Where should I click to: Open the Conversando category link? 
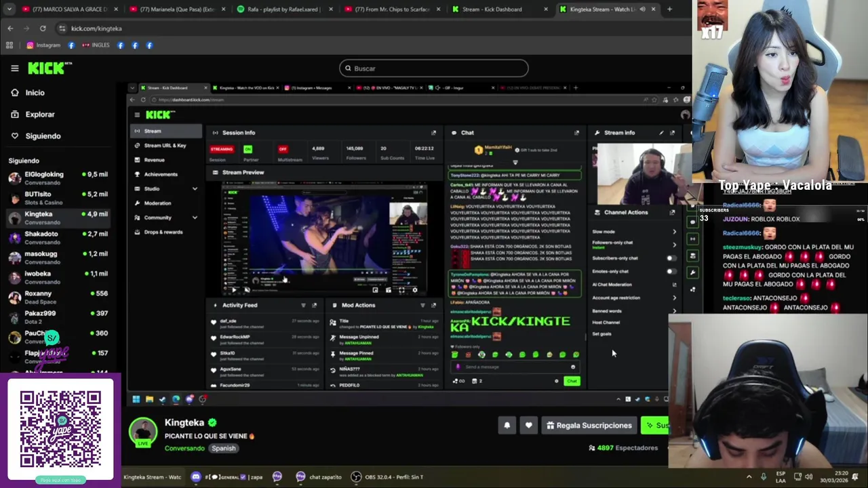pos(184,448)
